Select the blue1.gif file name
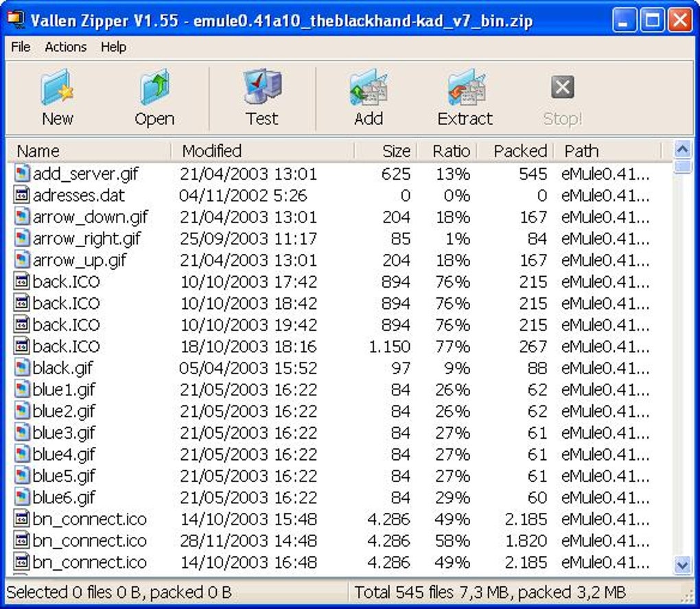The height and width of the screenshot is (609, 700). click(64, 389)
